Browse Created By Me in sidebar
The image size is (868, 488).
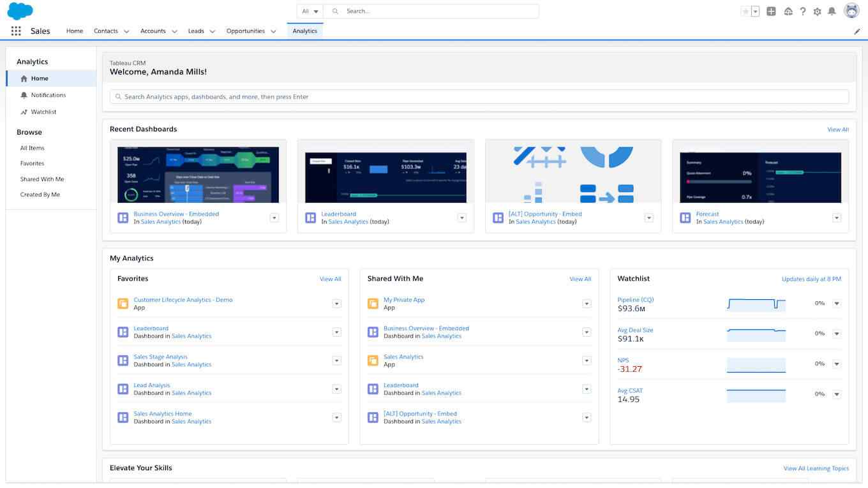tap(40, 195)
